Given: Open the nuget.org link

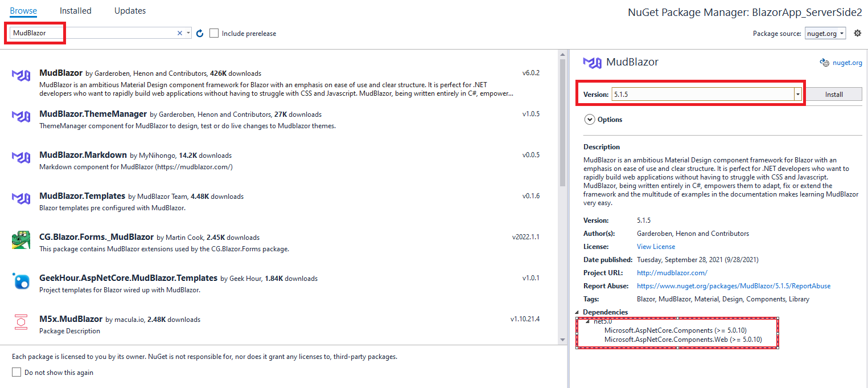Looking at the screenshot, I should click(848, 63).
